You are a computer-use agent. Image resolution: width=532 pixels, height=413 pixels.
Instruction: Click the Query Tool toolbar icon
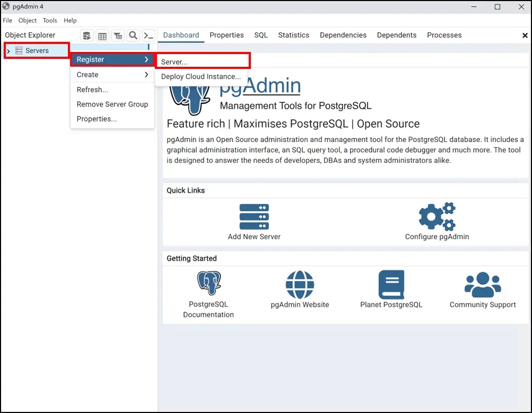tap(86, 36)
